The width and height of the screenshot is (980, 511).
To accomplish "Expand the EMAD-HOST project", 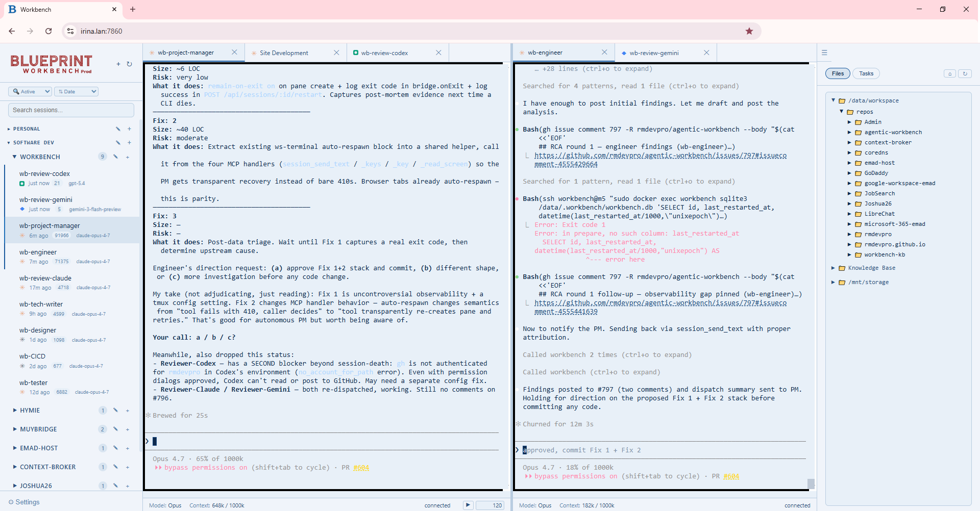I will pos(15,448).
